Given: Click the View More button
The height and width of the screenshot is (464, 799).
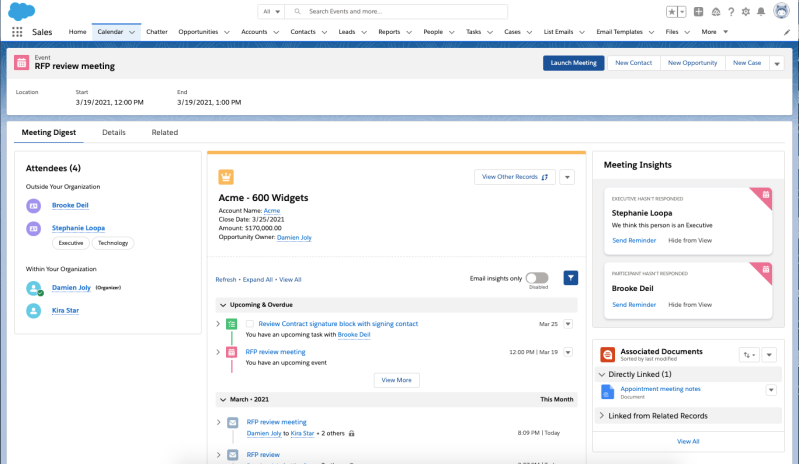Looking at the screenshot, I should (x=396, y=380).
